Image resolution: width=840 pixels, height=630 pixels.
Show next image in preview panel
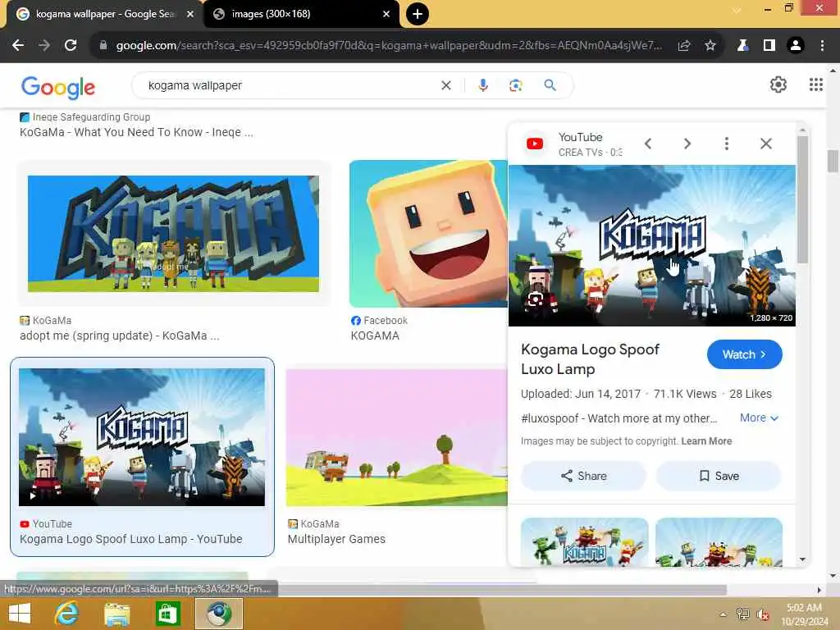pyautogui.click(x=687, y=144)
